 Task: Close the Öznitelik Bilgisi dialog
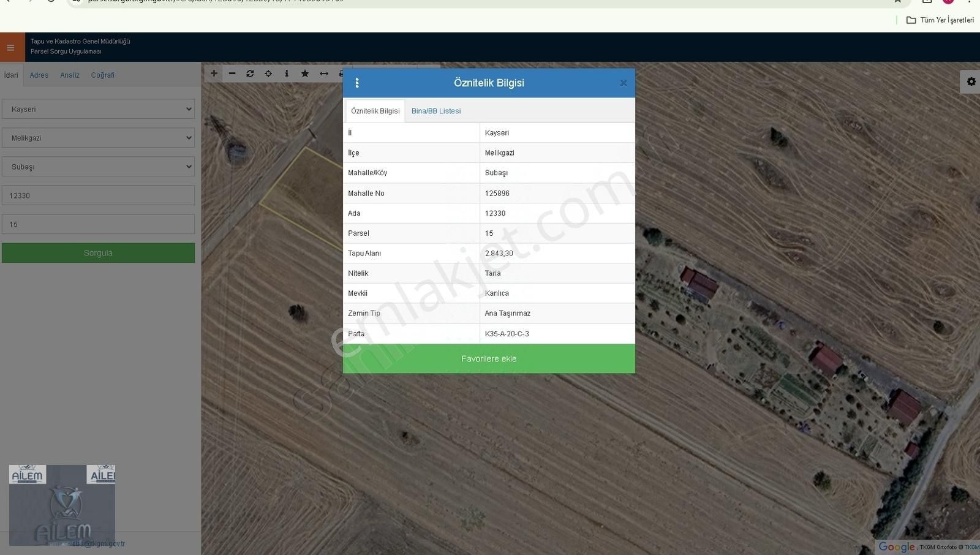click(624, 83)
